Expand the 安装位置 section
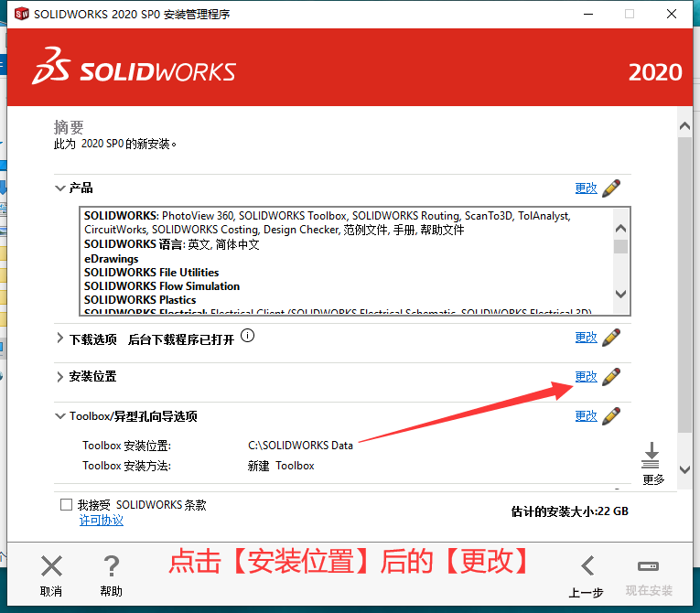Screen dimensions: 700x613 point(59,377)
